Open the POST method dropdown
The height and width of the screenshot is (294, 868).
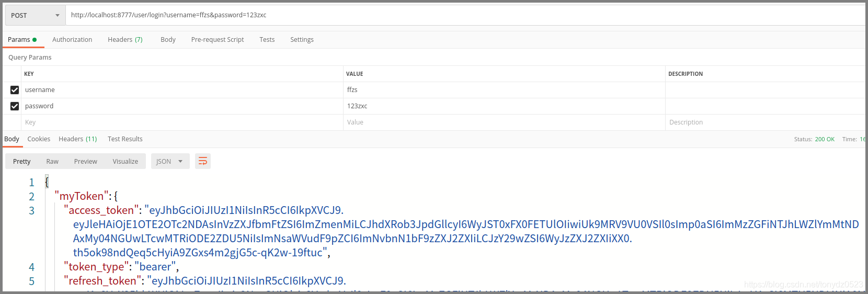35,15
